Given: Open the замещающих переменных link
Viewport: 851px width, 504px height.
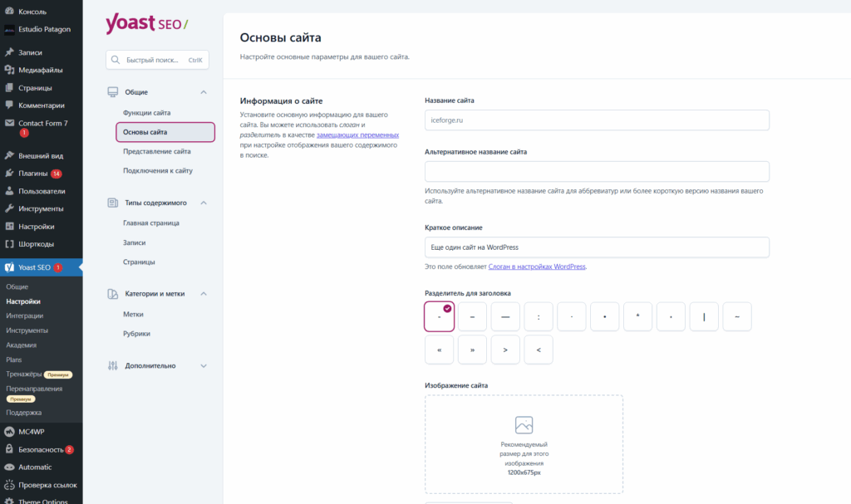Looking at the screenshot, I should pos(357,135).
